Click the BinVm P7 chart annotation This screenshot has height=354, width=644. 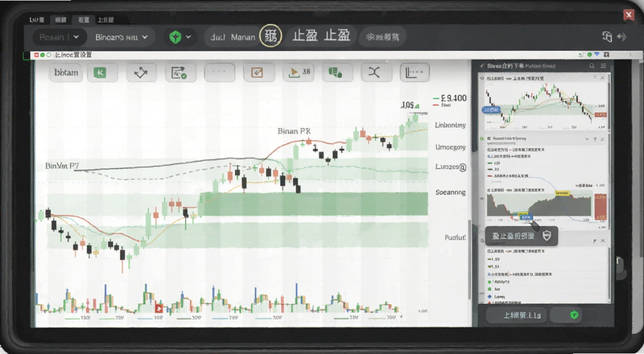click(62, 166)
